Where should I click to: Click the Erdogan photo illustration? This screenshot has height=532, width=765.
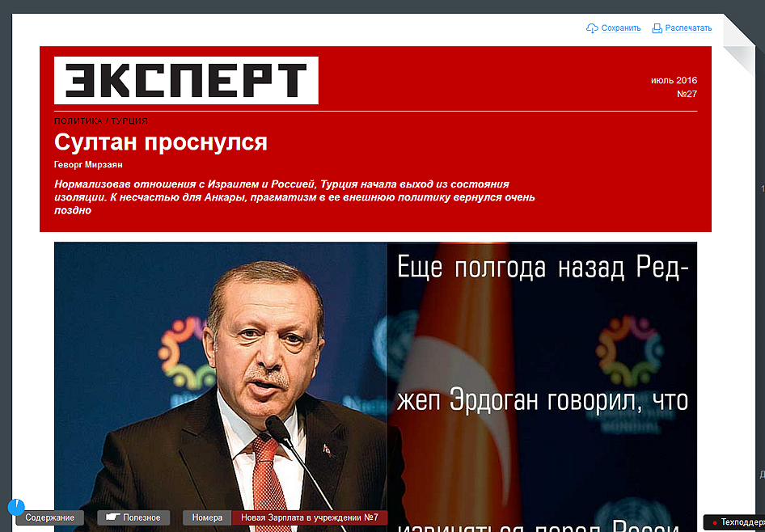click(376, 386)
